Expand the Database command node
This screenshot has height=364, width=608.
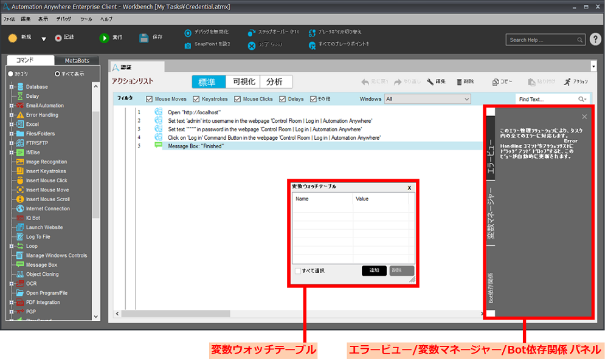click(x=11, y=87)
